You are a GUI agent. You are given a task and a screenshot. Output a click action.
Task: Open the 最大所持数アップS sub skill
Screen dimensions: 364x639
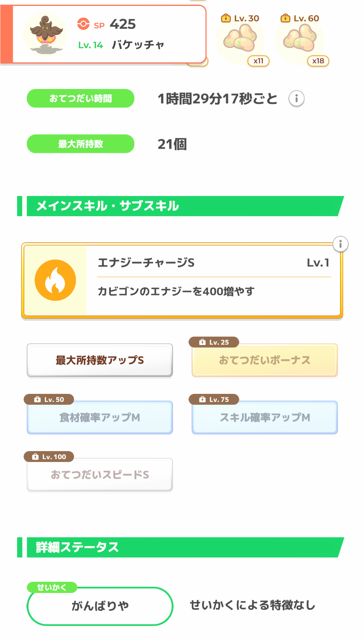100,360
